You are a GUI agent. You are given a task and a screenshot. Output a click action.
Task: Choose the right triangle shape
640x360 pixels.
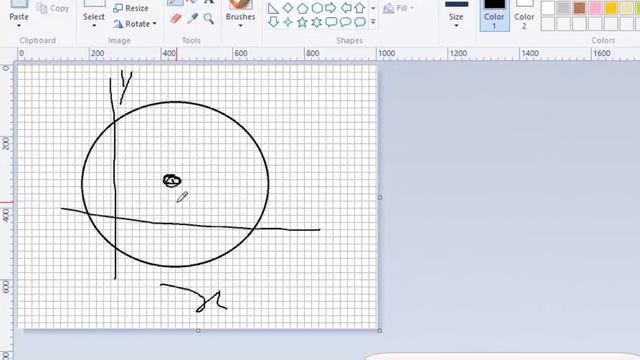[273, 8]
